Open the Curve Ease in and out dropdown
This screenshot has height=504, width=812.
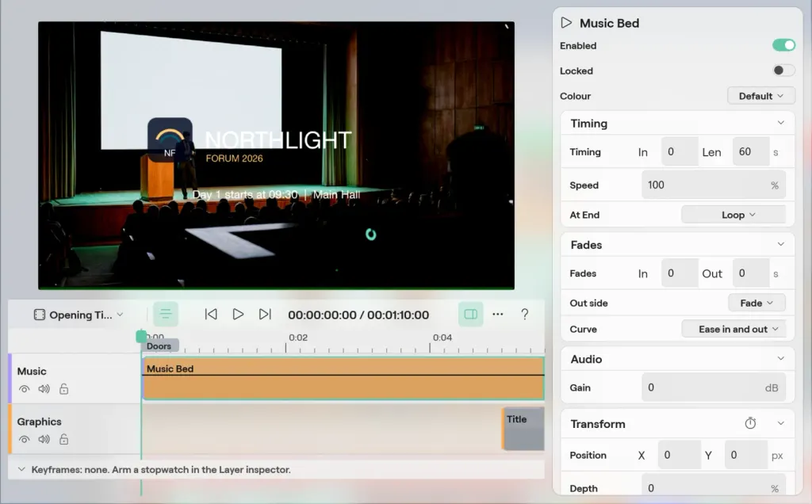tap(733, 329)
